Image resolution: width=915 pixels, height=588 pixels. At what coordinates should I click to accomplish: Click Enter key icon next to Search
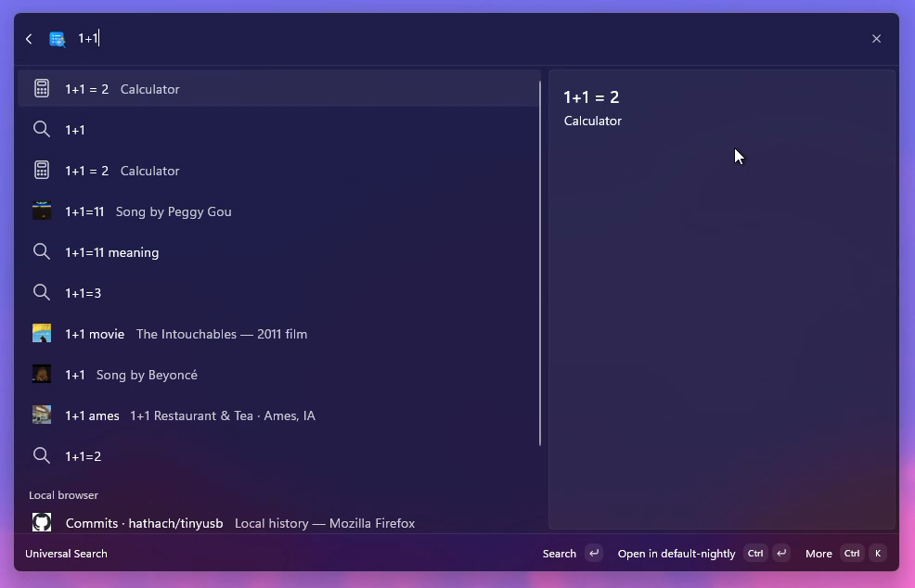tap(594, 553)
